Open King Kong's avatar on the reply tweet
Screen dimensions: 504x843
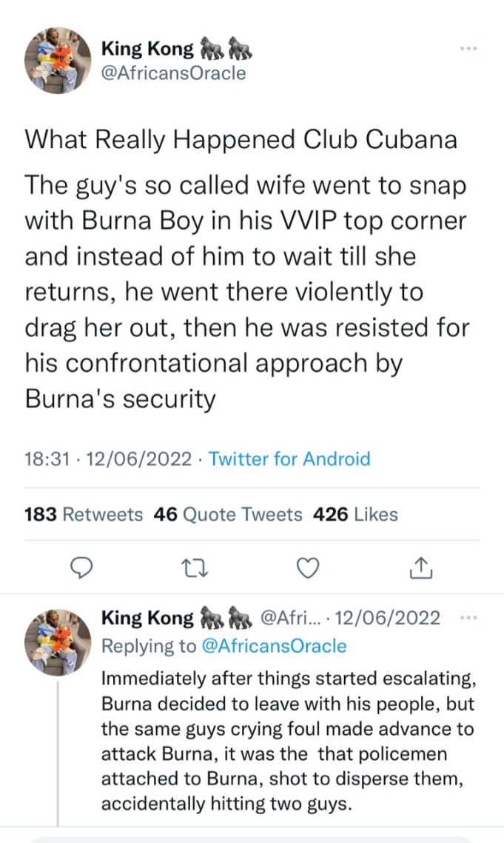tap(58, 642)
